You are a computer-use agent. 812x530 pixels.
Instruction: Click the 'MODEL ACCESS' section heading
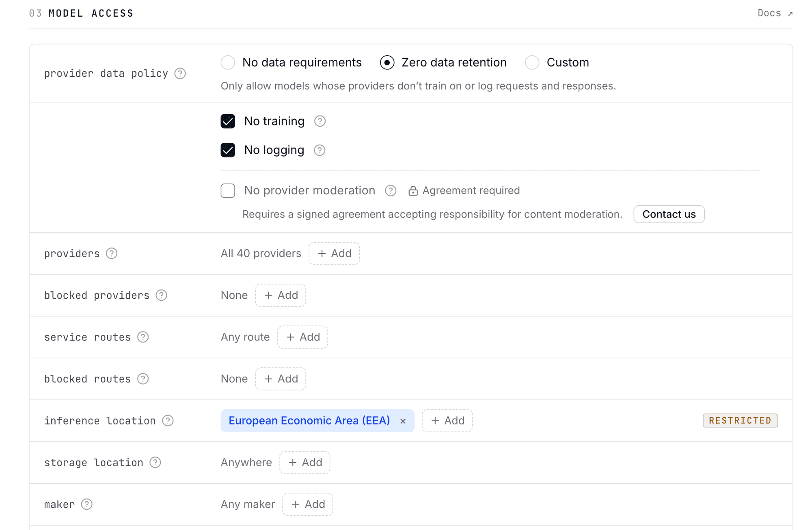(91, 13)
